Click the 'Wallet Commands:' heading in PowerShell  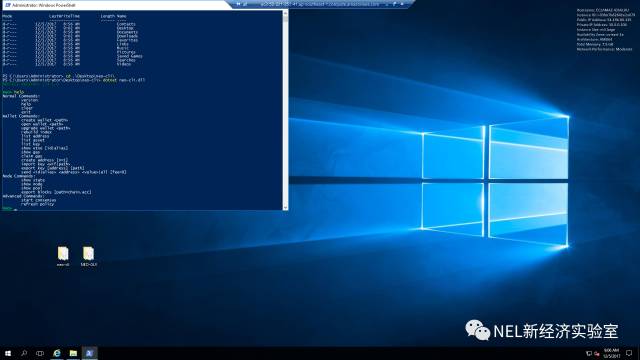coord(20,116)
